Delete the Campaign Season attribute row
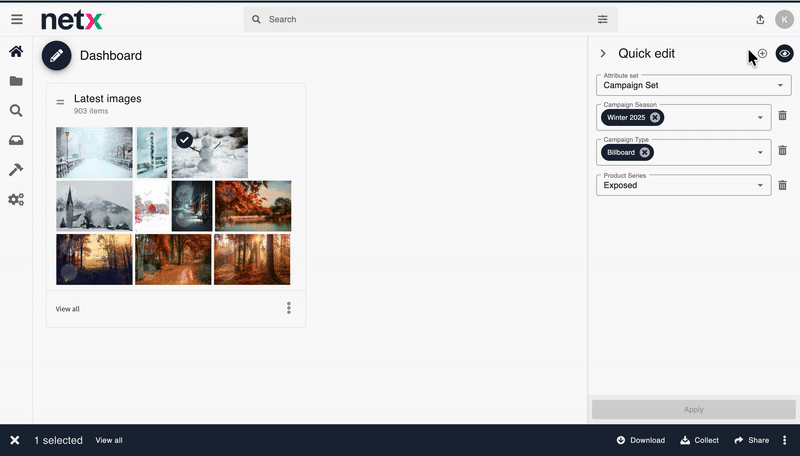This screenshot has width=800, height=456. [782, 117]
